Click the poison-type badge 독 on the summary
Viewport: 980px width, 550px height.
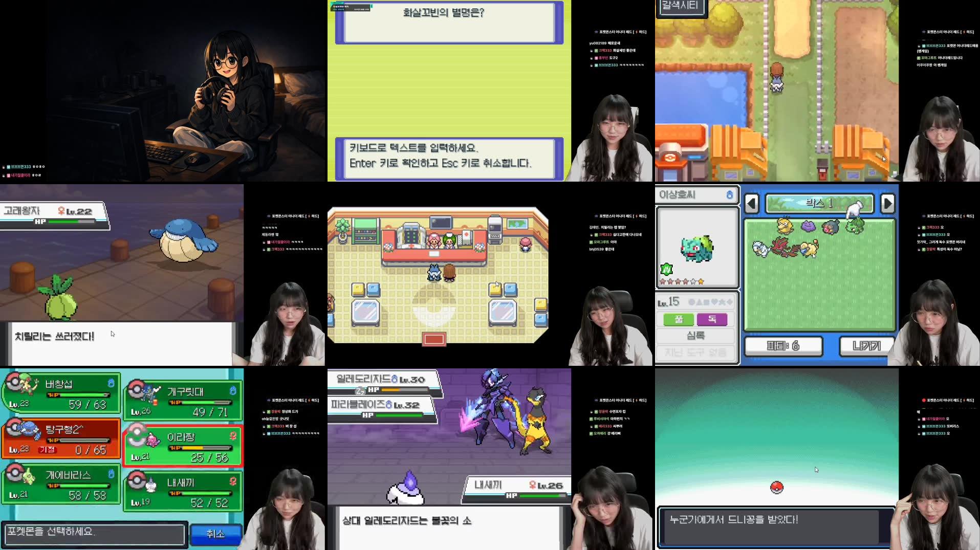[x=713, y=319]
